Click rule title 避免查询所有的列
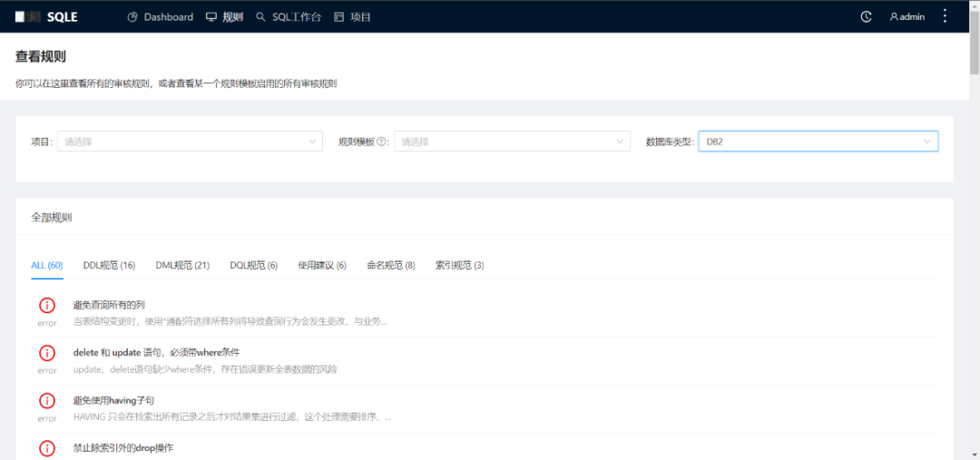This screenshot has width=980, height=460. [x=110, y=304]
